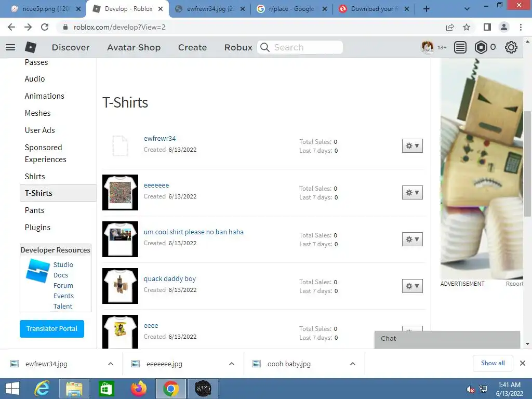Click the Chrome taskbar icon

coord(170,389)
